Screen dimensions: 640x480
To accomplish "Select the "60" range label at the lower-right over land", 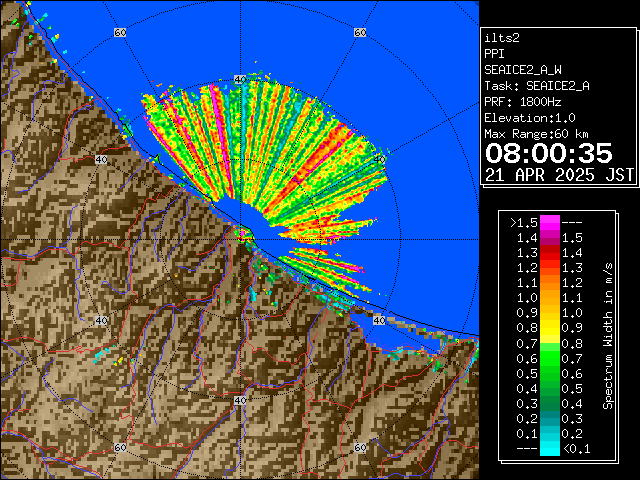I will 360,447.
